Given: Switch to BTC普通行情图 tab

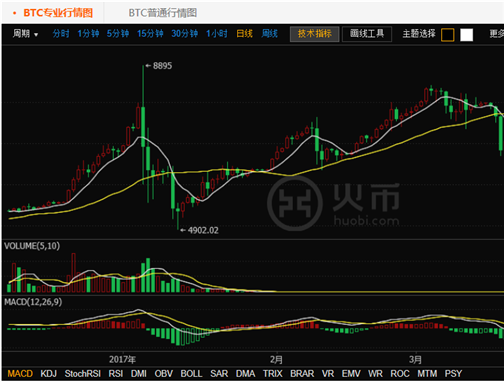Looking at the screenshot, I should pyautogui.click(x=163, y=13).
